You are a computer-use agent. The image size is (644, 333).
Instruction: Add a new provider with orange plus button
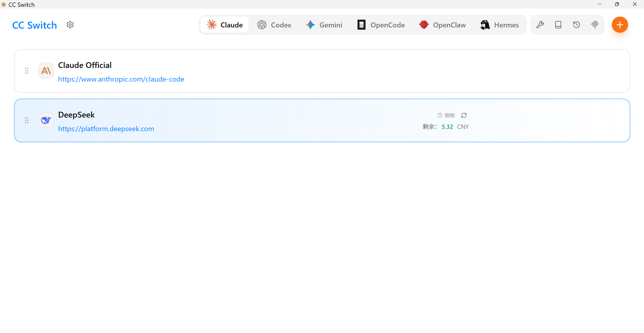620,25
